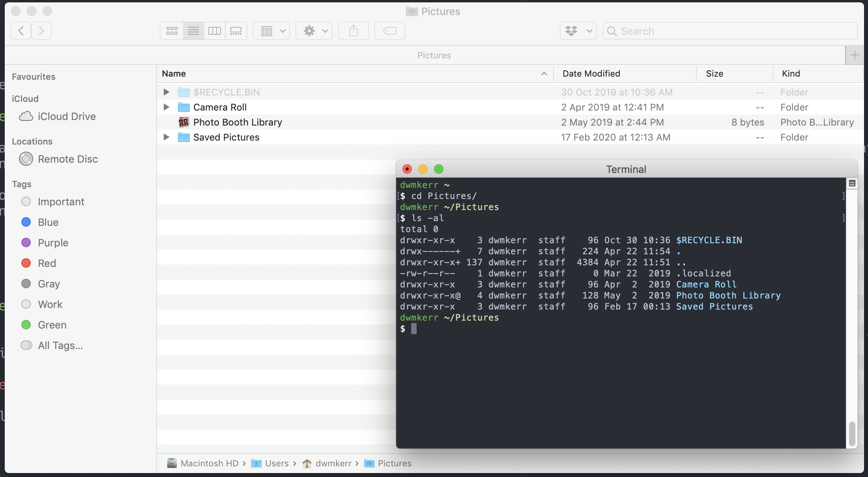This screenshot has width=868, height=477.
Task: Expand the Camera Roll folder
Action: [x=165, y=107]
